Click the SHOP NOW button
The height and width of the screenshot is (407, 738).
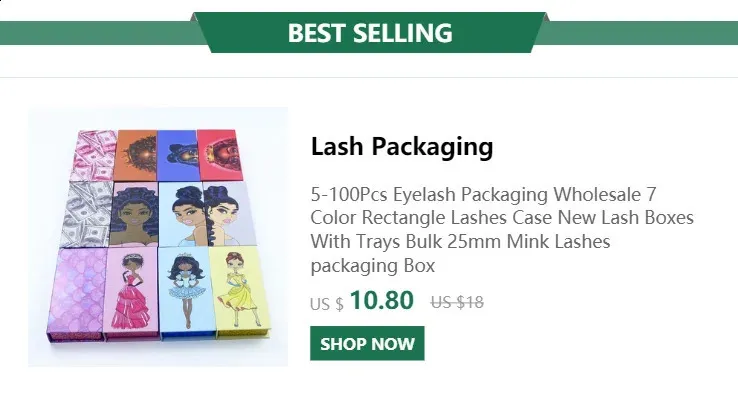tap(367, 343)
